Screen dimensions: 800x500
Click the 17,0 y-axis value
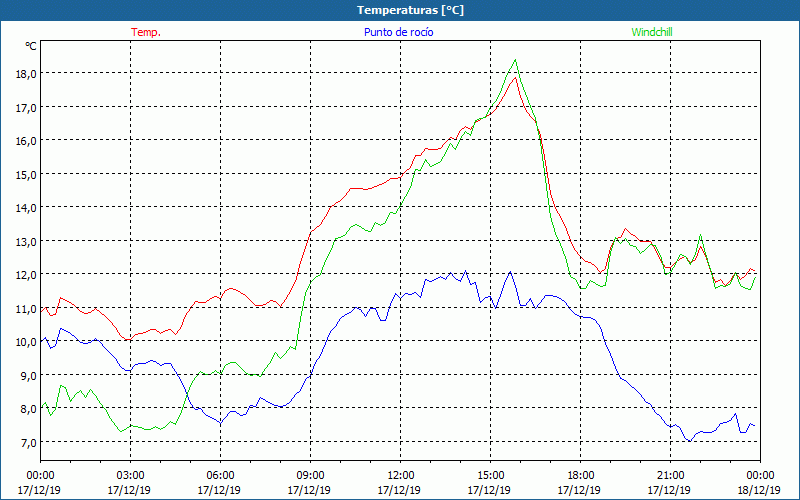(x=26, y=107)
